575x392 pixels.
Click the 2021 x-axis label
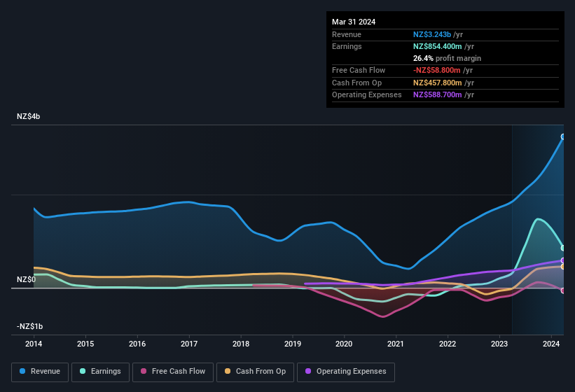396,344
